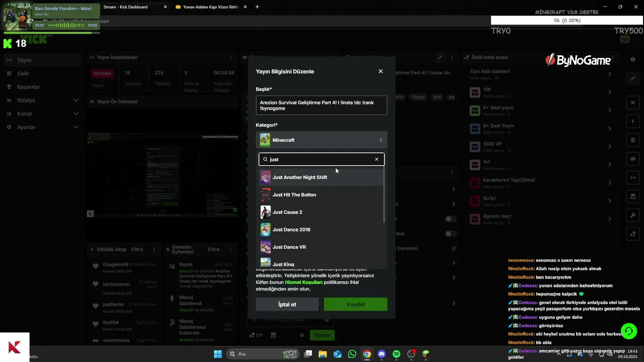
Task: Switch to Yunan Adaları Kapı Vizesi tab
Action: 210,7
